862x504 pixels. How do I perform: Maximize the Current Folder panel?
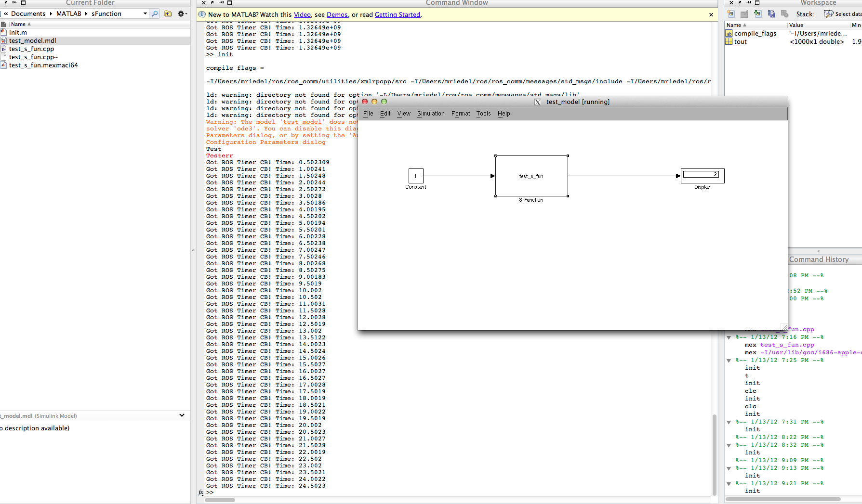tap(23, 2)
